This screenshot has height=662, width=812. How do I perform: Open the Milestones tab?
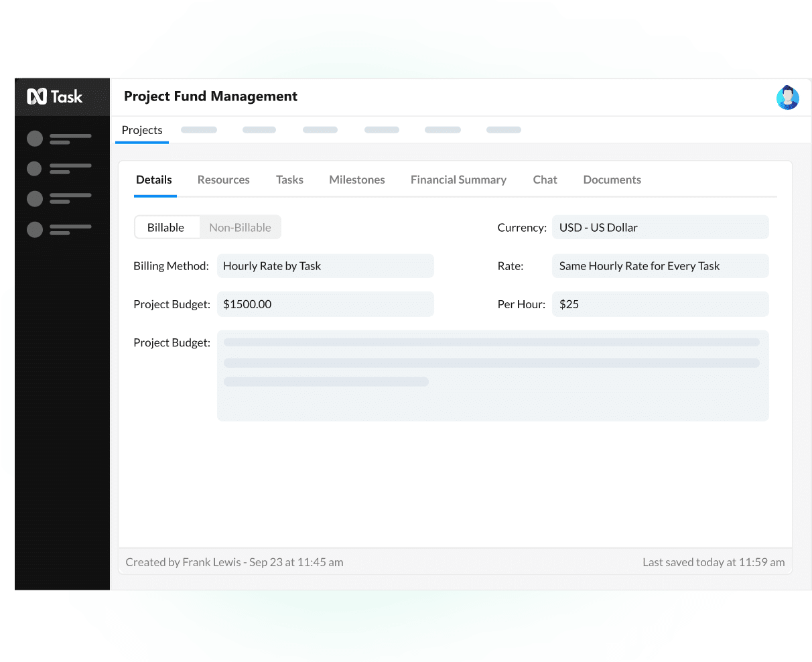pos(357,180)
